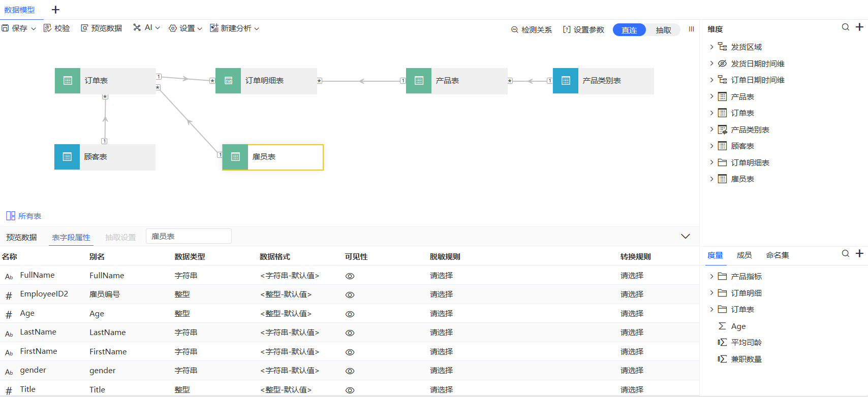Open the 新建分析 dropdown
868x397 pixels.
235,28
